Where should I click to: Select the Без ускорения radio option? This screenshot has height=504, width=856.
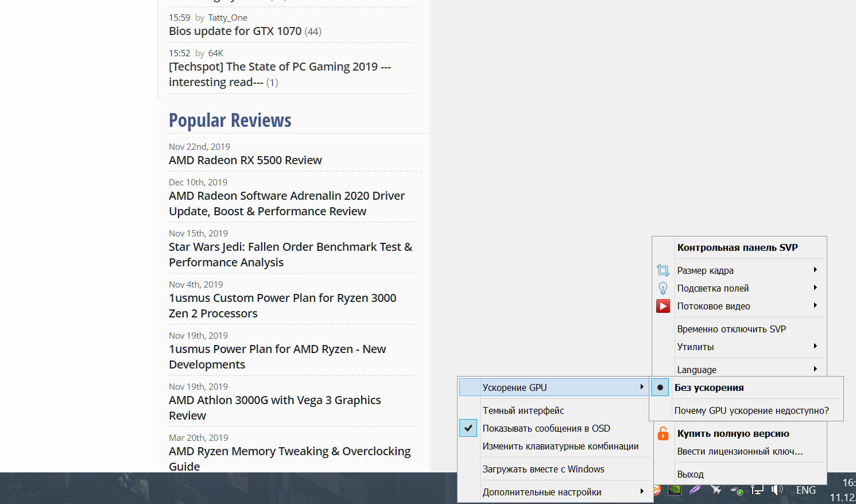660,387
